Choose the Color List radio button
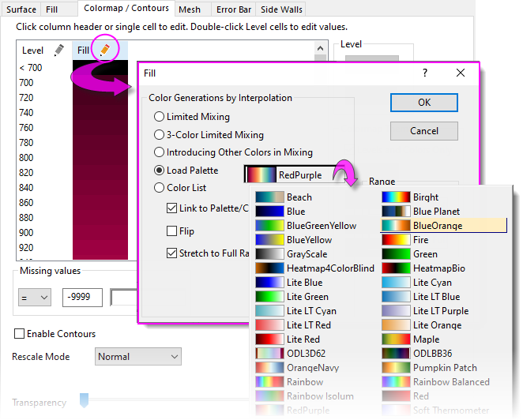 [160, 188]
